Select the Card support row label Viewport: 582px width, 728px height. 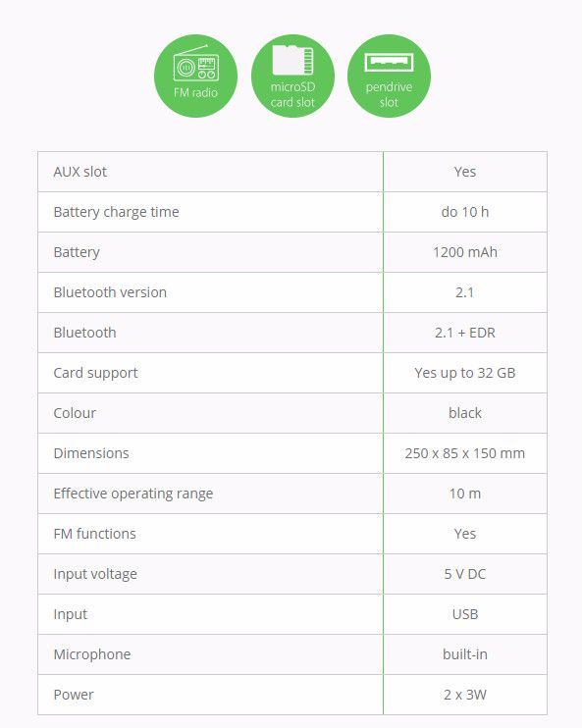click(95, 373)
